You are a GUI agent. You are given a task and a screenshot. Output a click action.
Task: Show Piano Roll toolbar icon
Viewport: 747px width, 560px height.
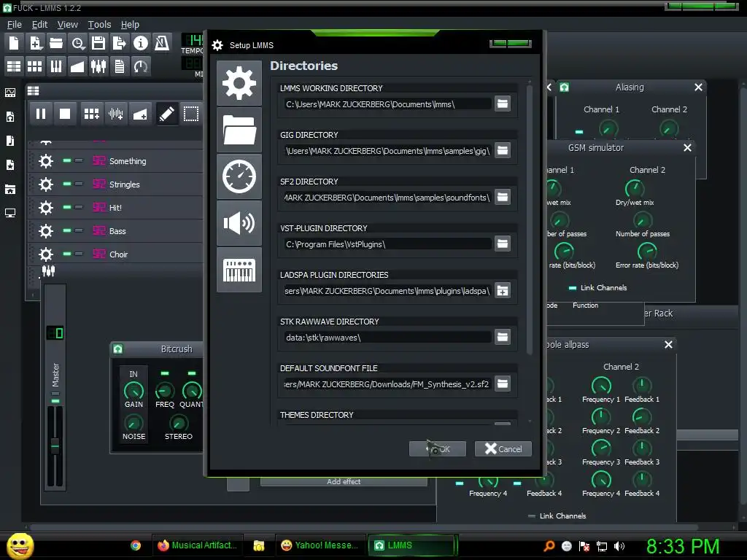click(x=56, y=66)
